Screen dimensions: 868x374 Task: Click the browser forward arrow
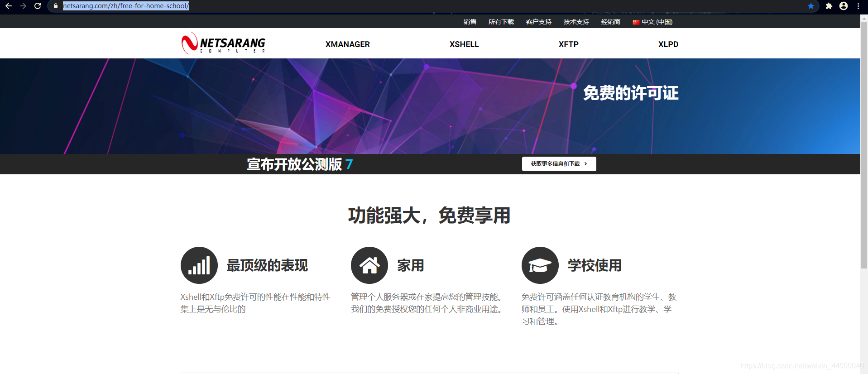(x=23, y=6)
